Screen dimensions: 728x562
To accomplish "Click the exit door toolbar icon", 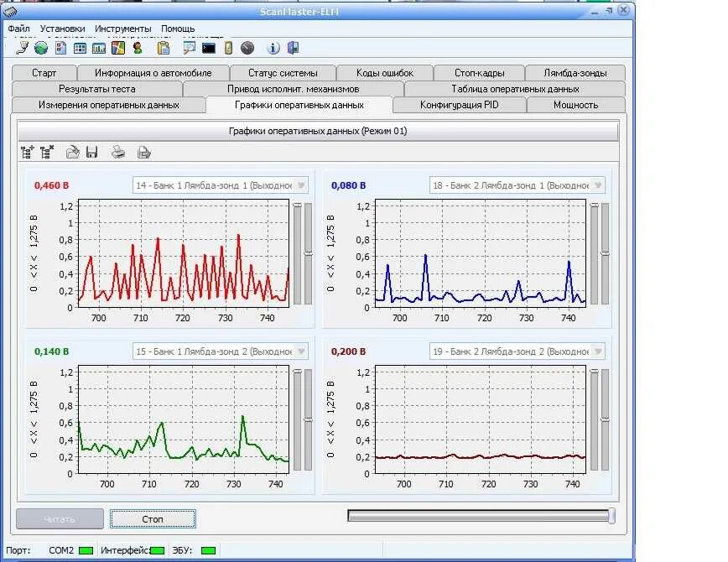I will point(293,48).
